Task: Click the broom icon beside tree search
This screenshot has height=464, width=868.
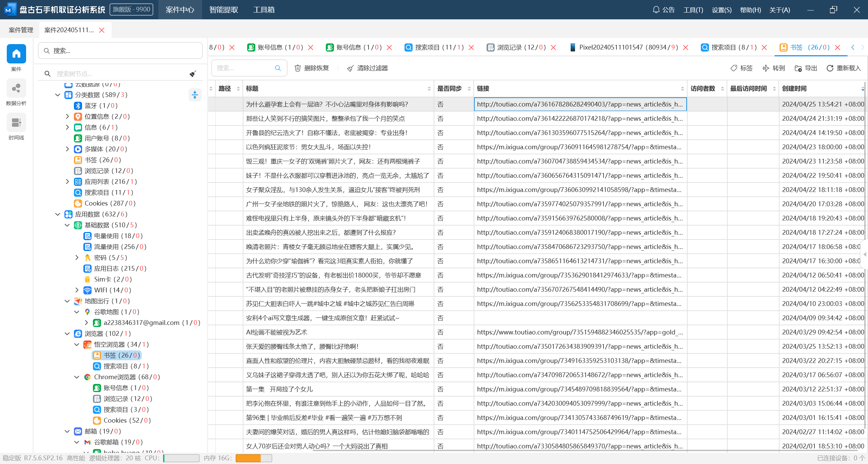Action: click(193, 74)
